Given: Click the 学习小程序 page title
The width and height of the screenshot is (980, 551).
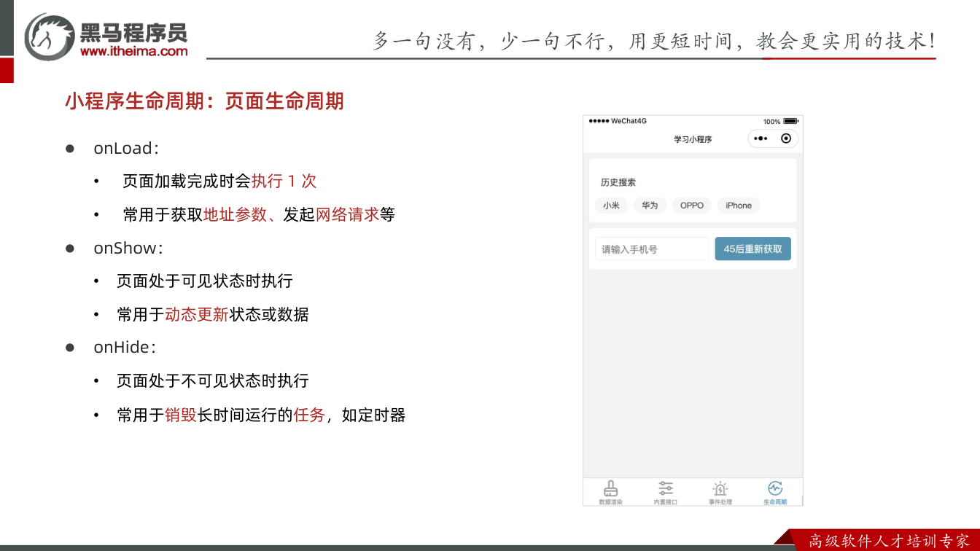Looking at the screenshot, I should [693, 139].
